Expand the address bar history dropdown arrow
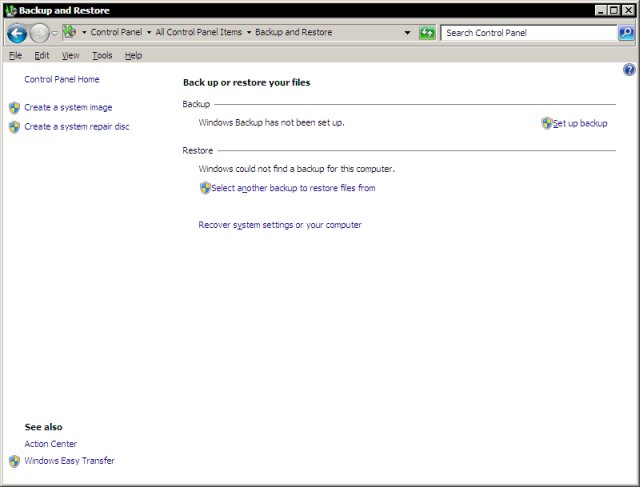The image size is (640, 487). (x=408, y=32)
